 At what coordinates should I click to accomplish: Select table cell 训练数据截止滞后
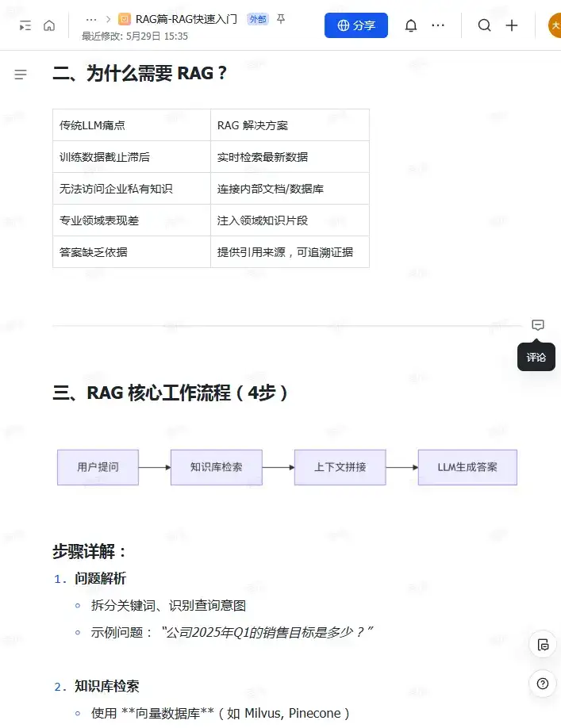[132, 157]
